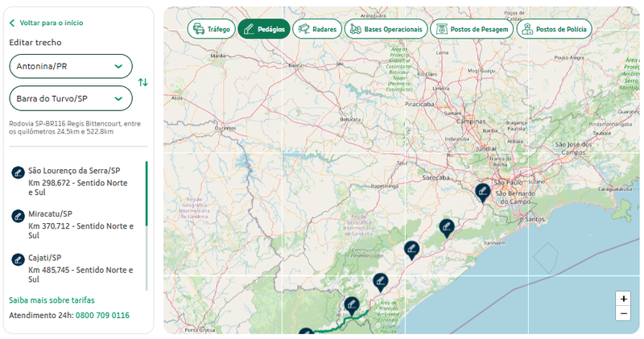Click toll pin icon beside Miracatu/SP entry
644x339 pixels.
coord(18,216)
